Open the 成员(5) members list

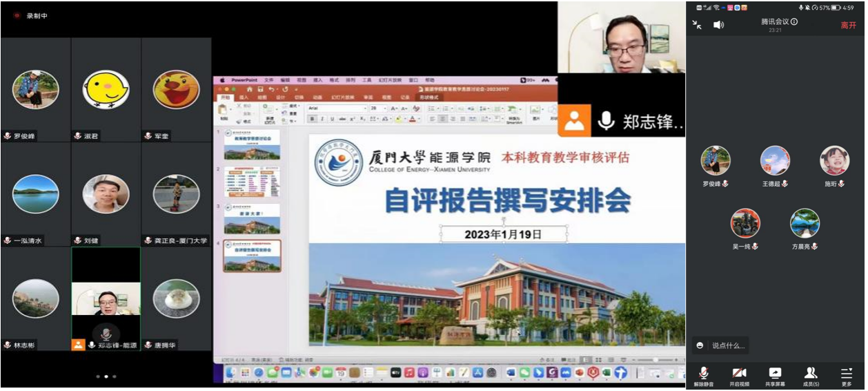click(811, 375)
